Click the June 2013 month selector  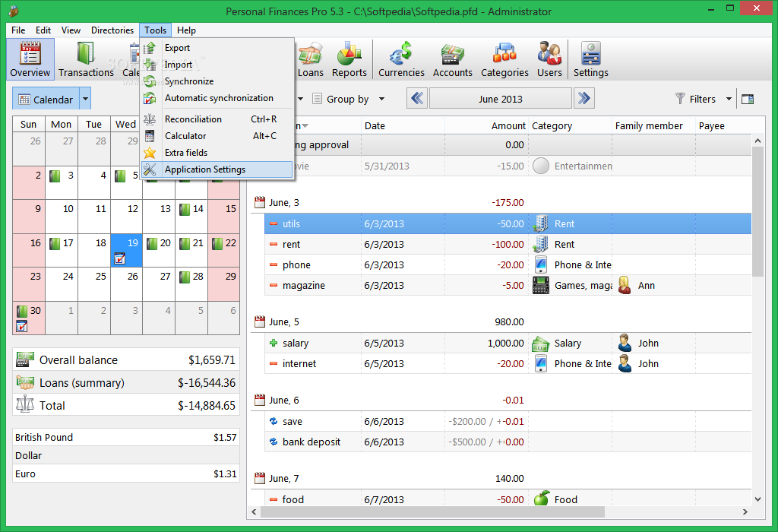coord(500,98)
